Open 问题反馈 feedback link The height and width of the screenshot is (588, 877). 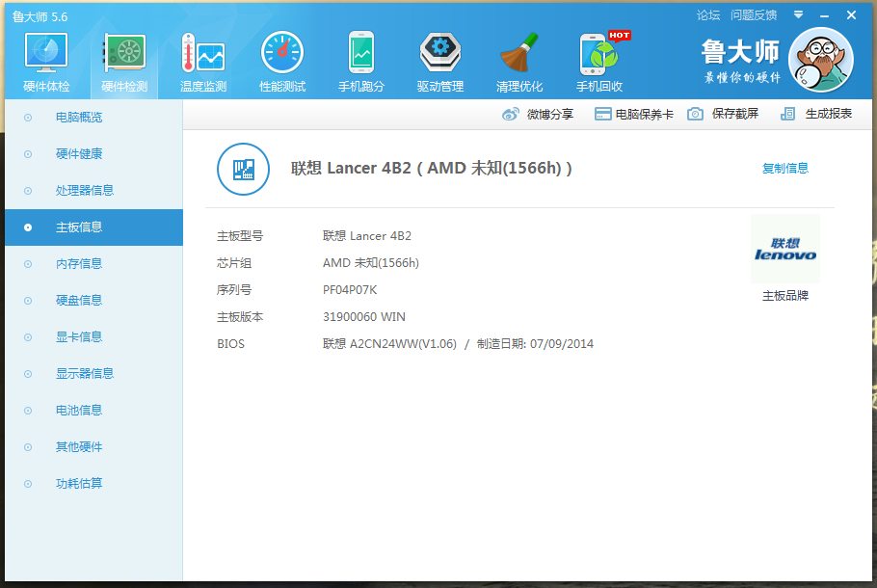point(754,15)
